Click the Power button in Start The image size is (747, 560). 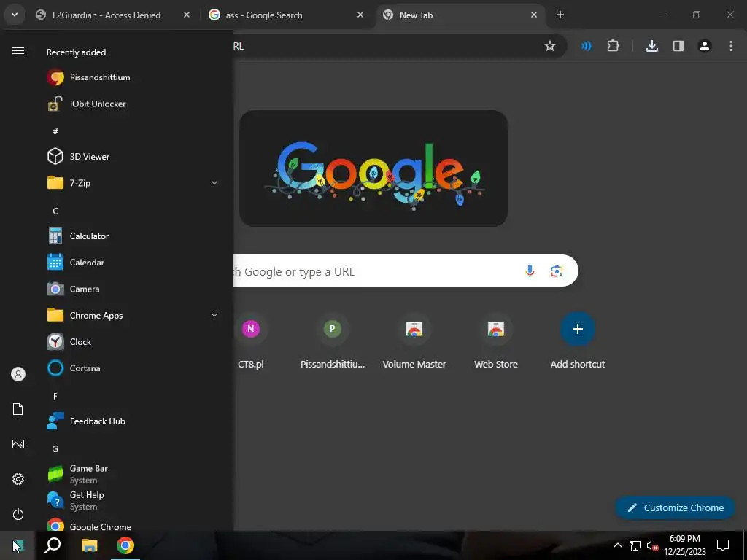[x=18, y=514]
